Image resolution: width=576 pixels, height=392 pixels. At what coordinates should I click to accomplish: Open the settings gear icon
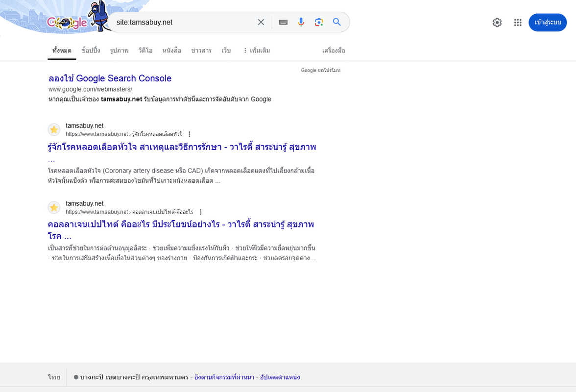point(497,23)
